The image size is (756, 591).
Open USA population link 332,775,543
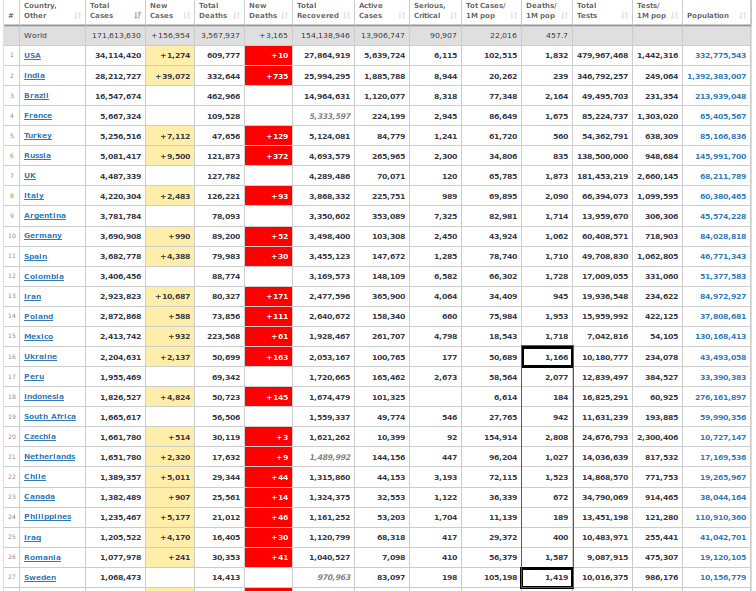pyautogui.click(x=720, y=55)
